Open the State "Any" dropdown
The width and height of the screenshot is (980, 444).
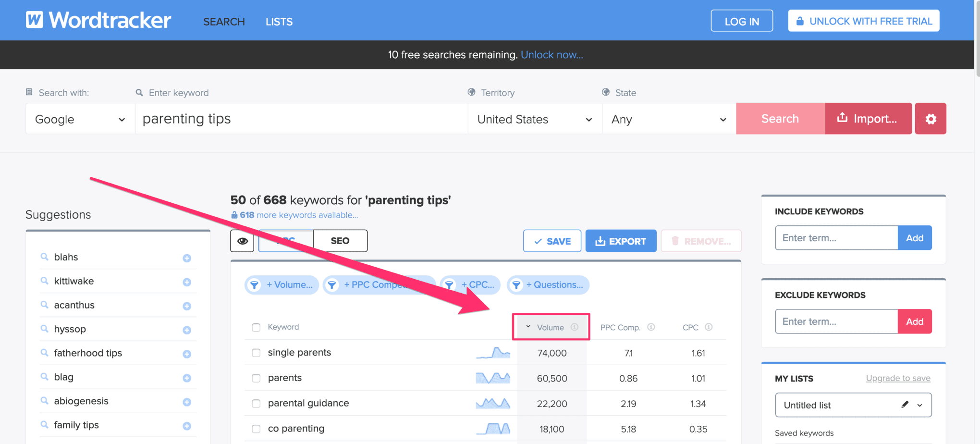[668, 119]
